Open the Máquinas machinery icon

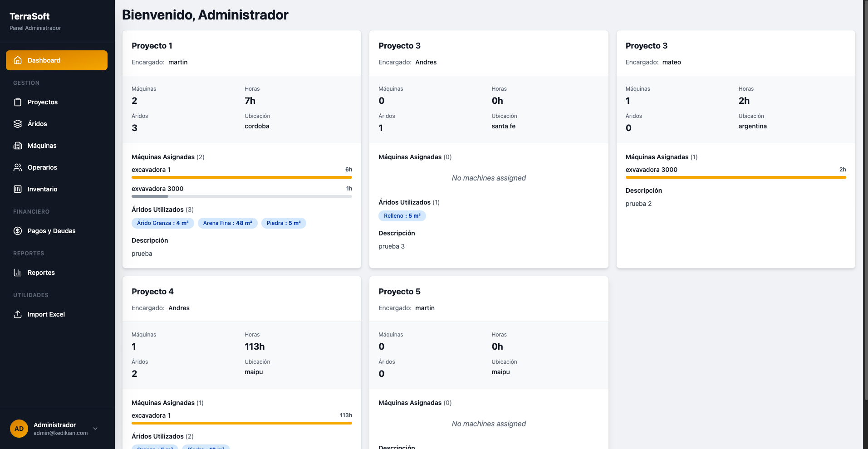pyautogui.click(x=17, y=146)
